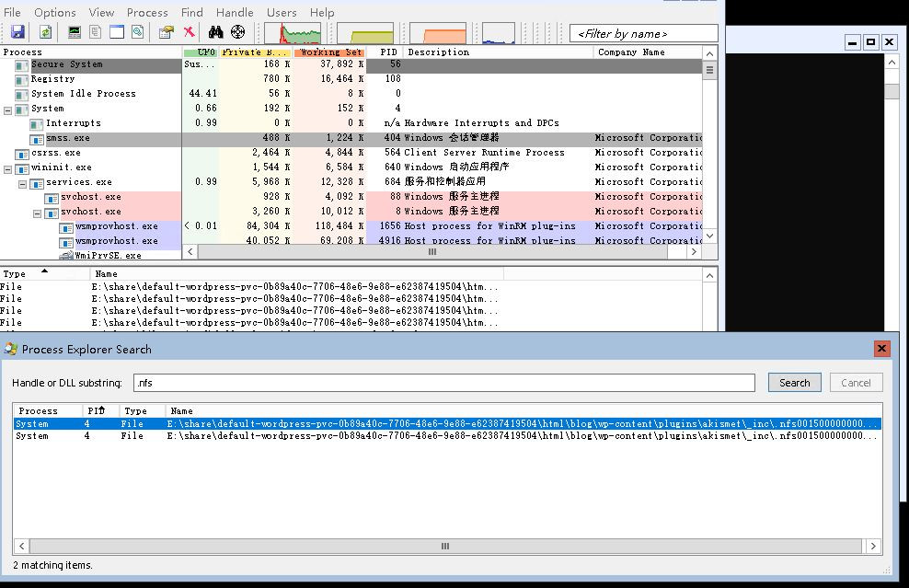
Task: Open the Handle menu
Action: (x=235, y=12)
